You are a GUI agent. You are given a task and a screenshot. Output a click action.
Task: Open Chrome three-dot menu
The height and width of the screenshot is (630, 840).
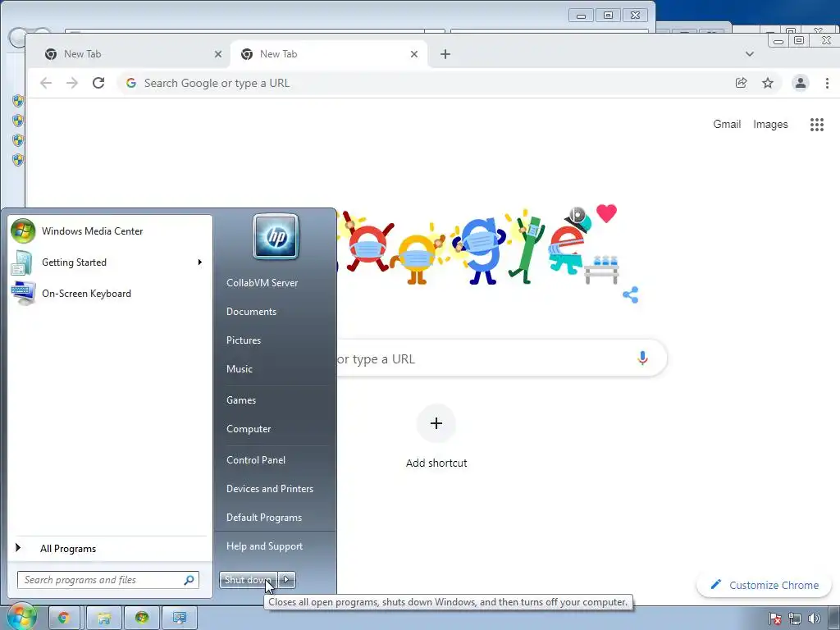[827, 83]
